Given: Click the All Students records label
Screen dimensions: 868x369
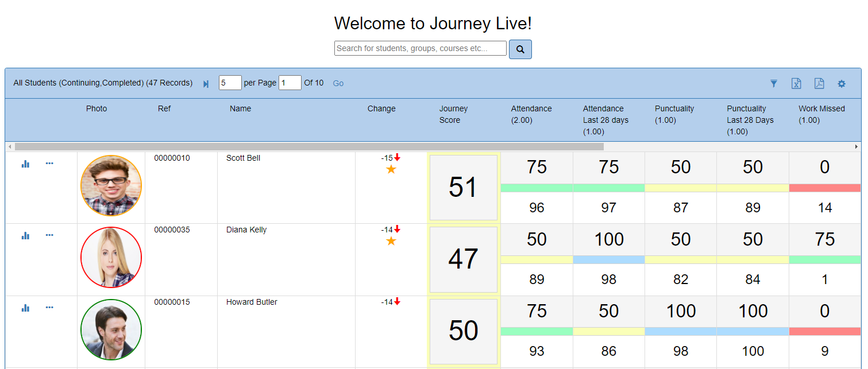Looking at the screenshot, I should [x=103, y=83].
